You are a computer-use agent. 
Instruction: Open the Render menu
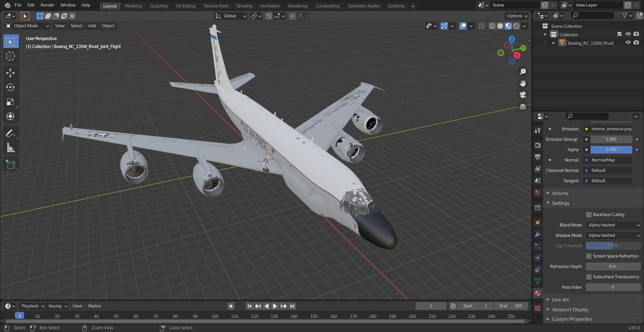pos(48,5)
